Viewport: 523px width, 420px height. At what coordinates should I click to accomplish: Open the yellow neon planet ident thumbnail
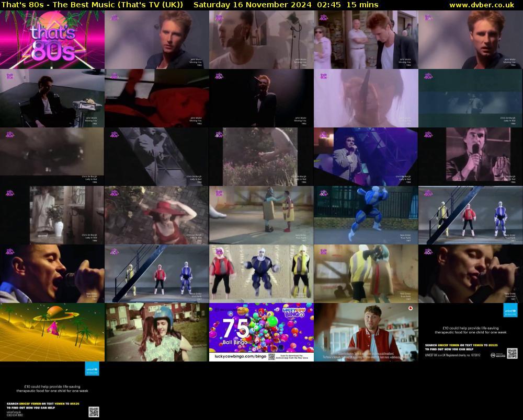click(52, 332)
